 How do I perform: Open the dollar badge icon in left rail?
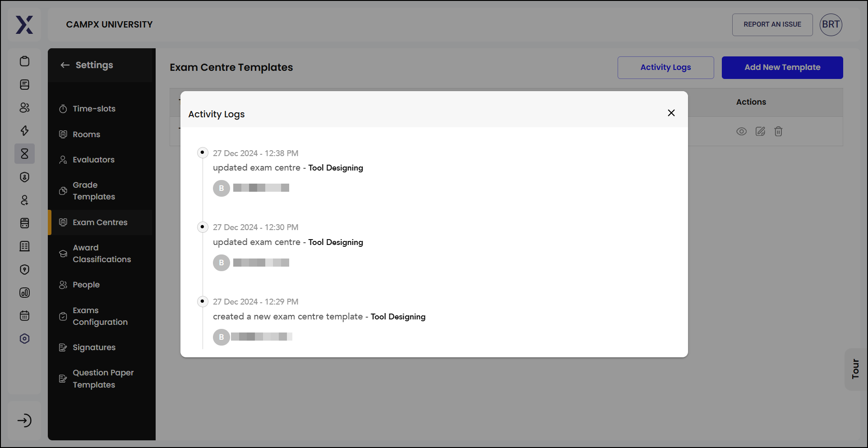coord(25,177)
